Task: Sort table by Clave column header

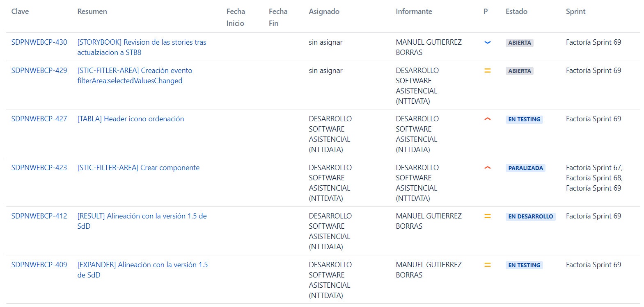Action: 20,11
